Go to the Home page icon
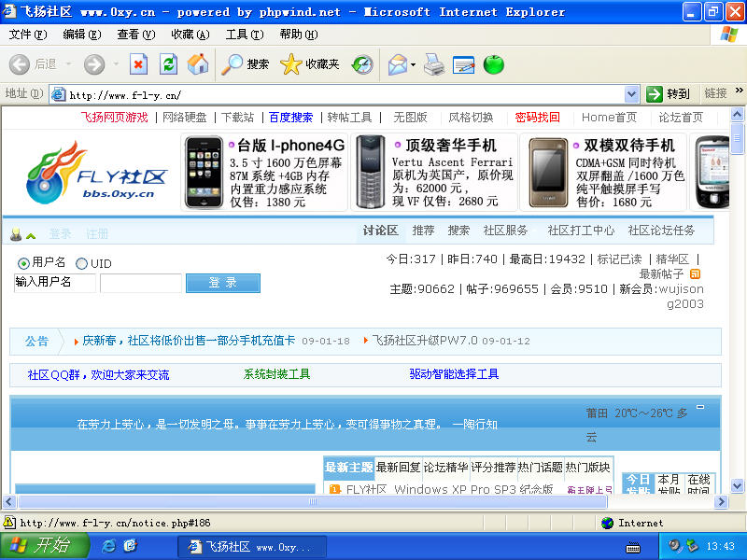This screenshot has height=560, width=747. point(198,64)
